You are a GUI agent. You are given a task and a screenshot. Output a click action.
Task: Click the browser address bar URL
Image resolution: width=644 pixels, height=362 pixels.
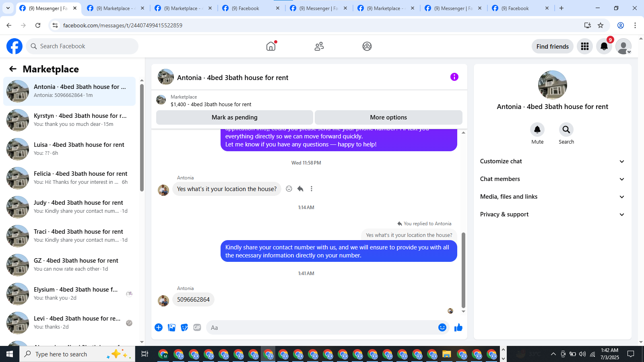click(123, 25)
